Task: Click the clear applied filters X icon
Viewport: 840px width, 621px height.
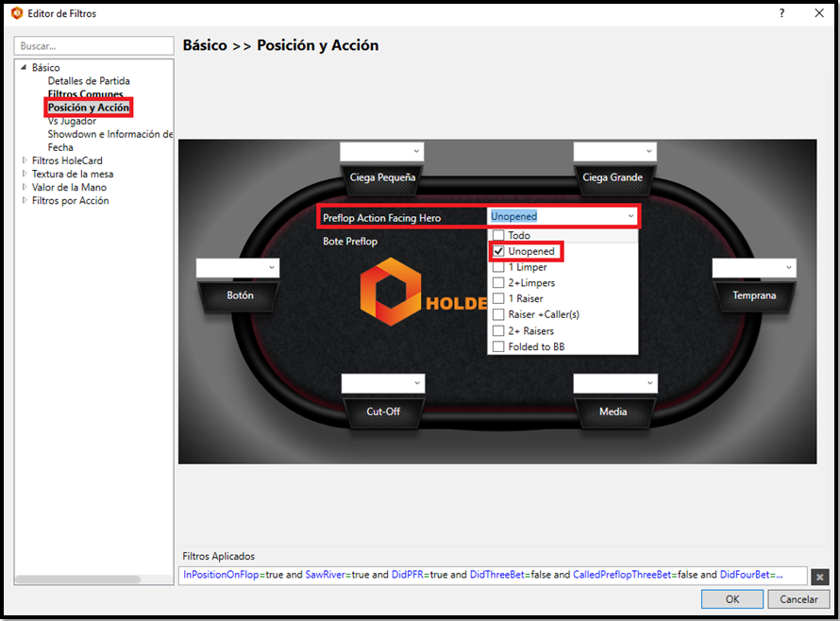Action: click(819, 577)
